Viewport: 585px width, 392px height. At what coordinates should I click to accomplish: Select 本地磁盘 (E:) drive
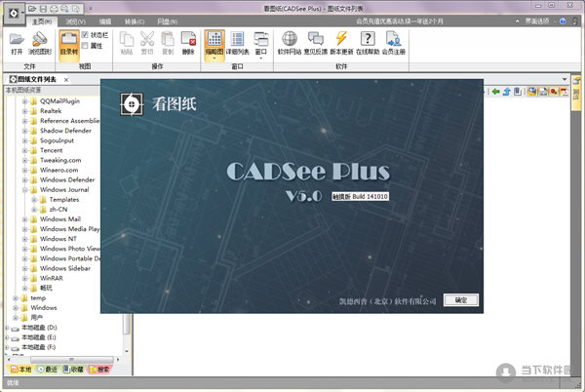[x=39, y=337]
